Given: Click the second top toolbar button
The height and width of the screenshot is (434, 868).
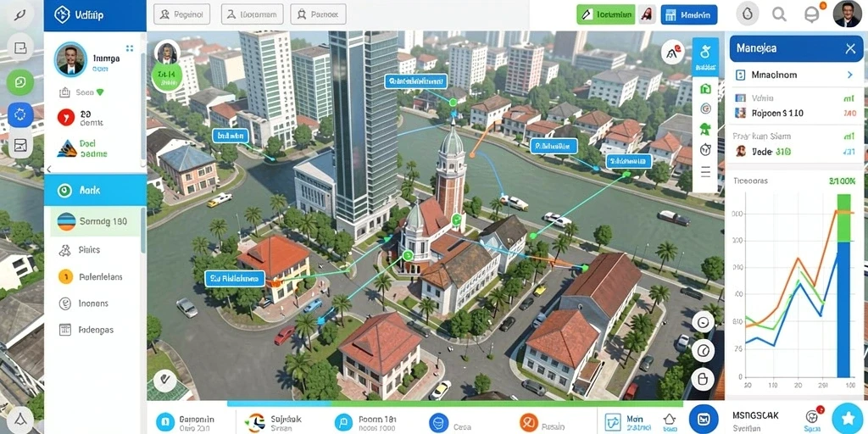Looking at the screenshot, I should click(x=252, y=14).
